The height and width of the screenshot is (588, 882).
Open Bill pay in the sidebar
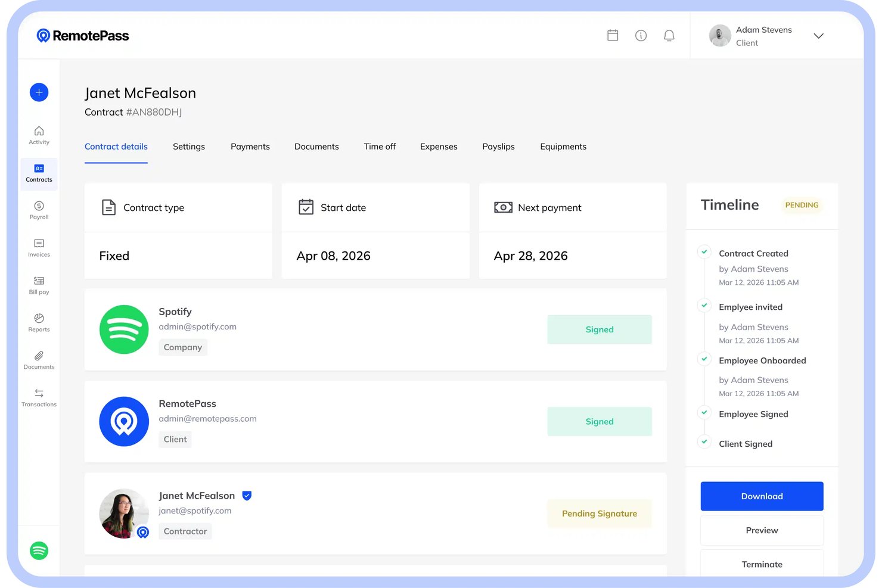click(39, 285)
